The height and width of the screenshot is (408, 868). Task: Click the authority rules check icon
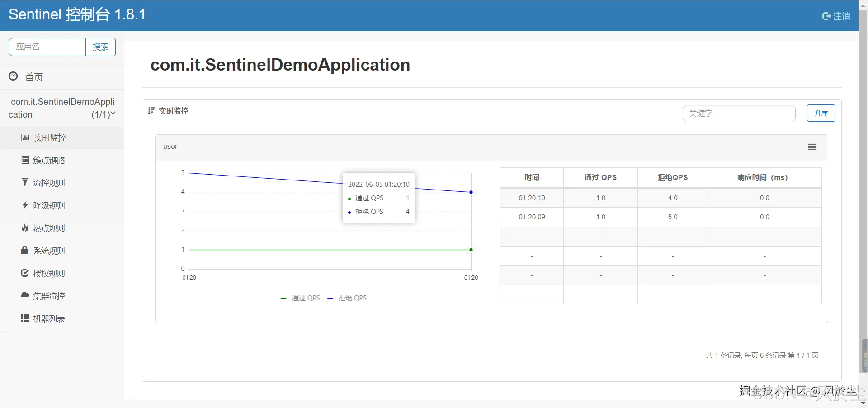(25, 273)
